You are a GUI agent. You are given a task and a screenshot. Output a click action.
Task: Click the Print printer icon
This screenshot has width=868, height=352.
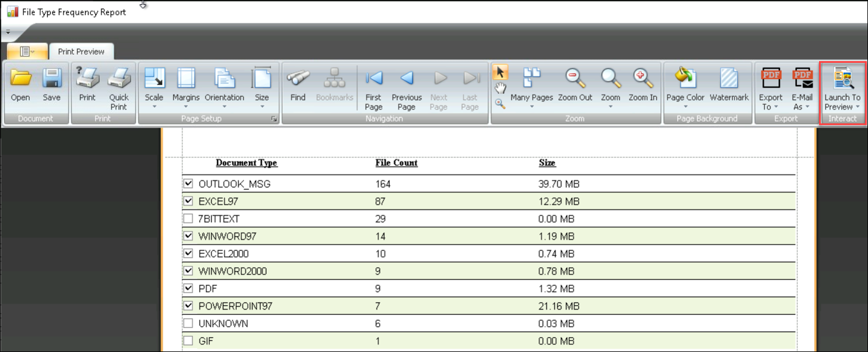click(x=87, y=78)
